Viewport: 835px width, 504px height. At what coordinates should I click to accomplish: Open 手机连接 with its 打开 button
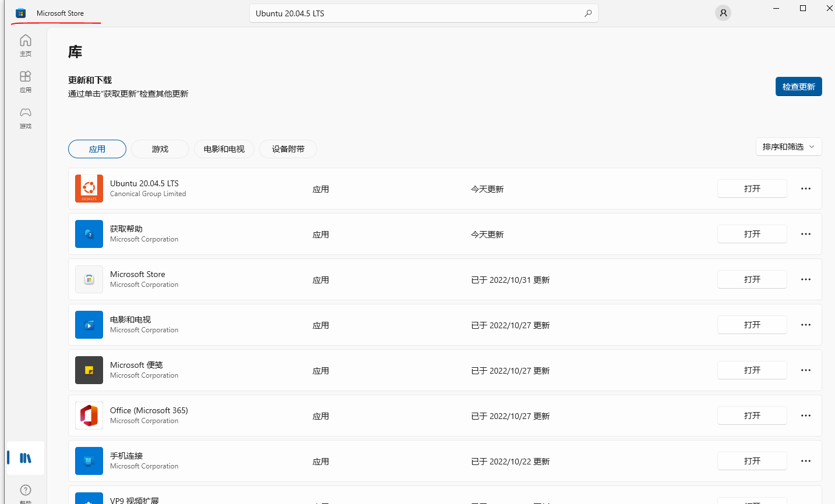(x=752, y=461)
